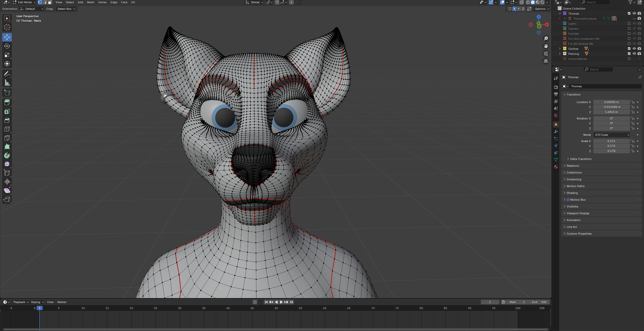Open Tool settings properties tab

pyautogui.click(x=556, y=78)
